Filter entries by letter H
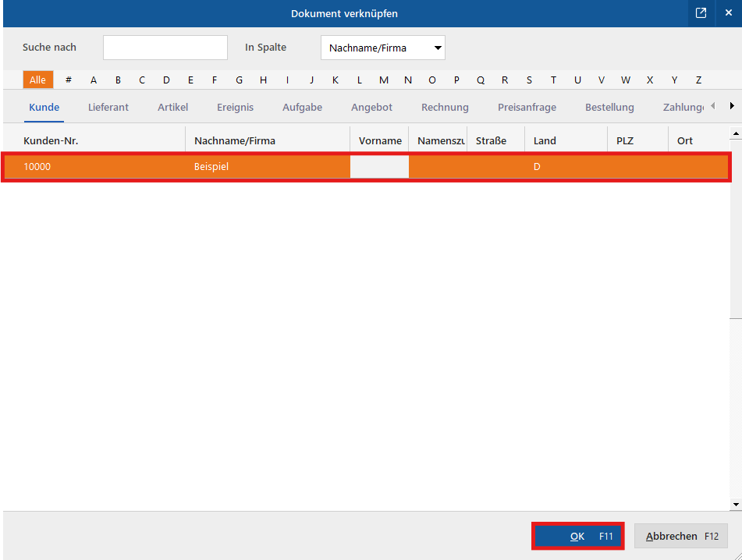742x560 pixels. pyautogui.click(x=263, y=80)
